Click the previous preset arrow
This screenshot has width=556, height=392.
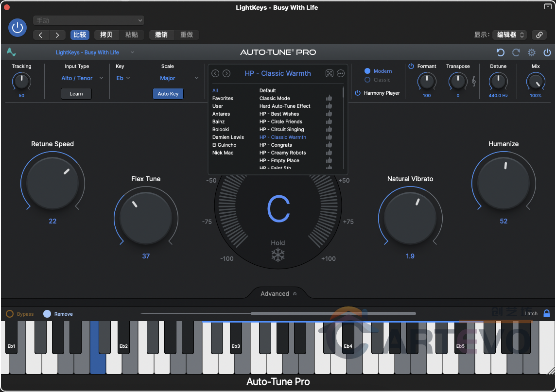[215, 73]
